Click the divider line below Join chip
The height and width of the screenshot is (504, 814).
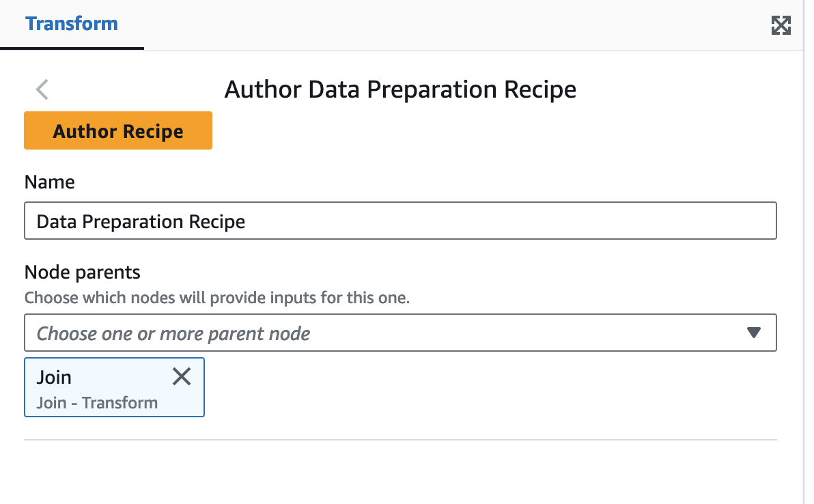click(x=400, y=440)
